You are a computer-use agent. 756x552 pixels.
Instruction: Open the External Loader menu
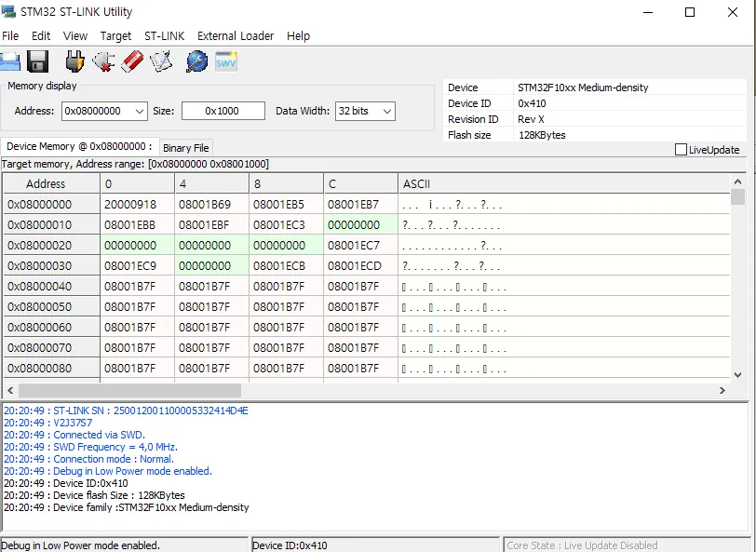click(236, 36)
